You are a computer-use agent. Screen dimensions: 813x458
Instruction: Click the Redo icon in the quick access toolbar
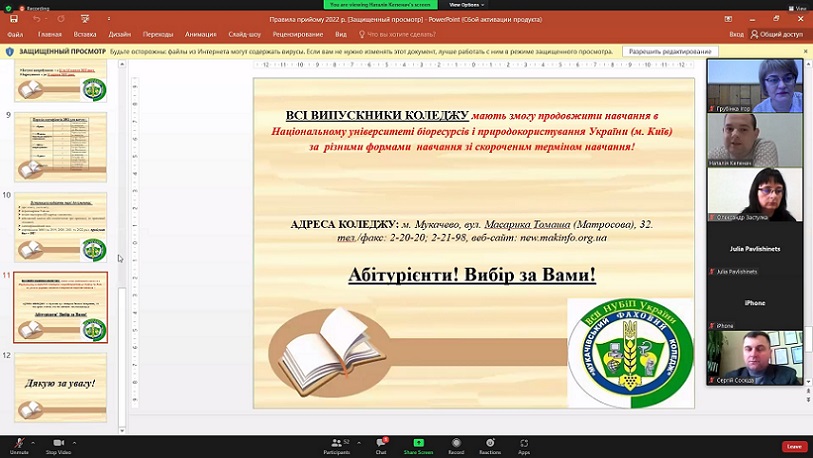pyautogui.click(x=61, y=19)
